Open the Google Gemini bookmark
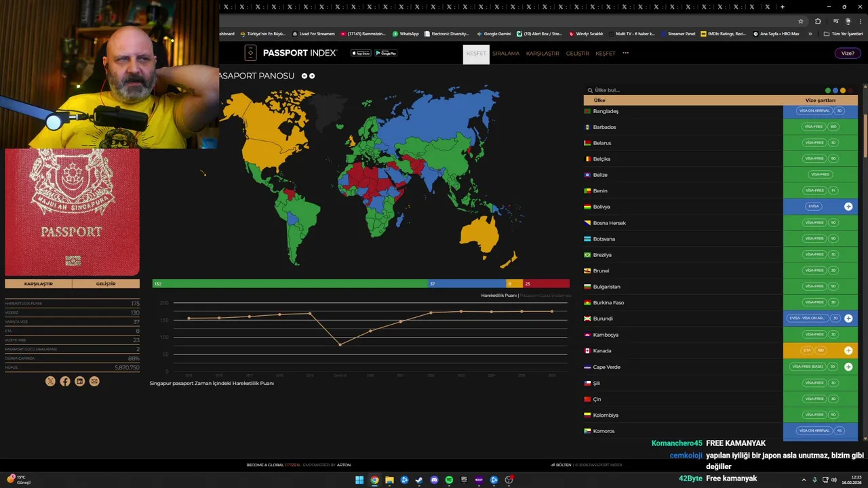The image size is (868, 488). point(494,33)
